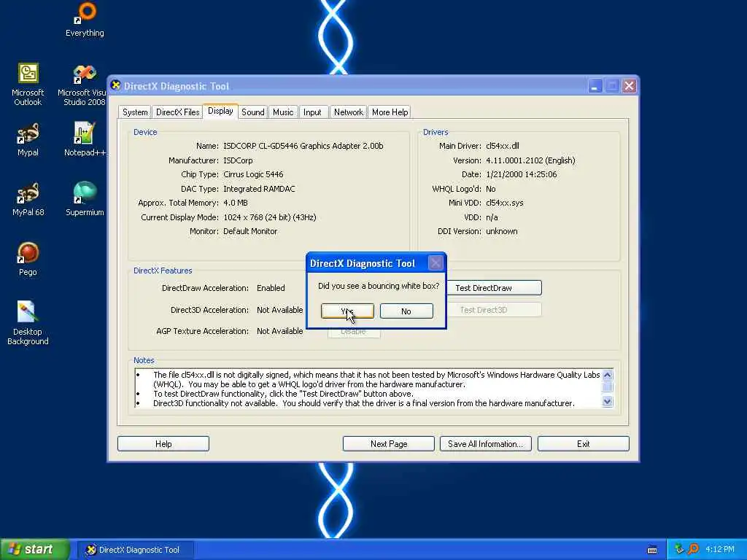Image resolution: width=747 pixels, height=560 pixels.
Task: Open the Mypal browser icon
Action: tap(28, 139)
